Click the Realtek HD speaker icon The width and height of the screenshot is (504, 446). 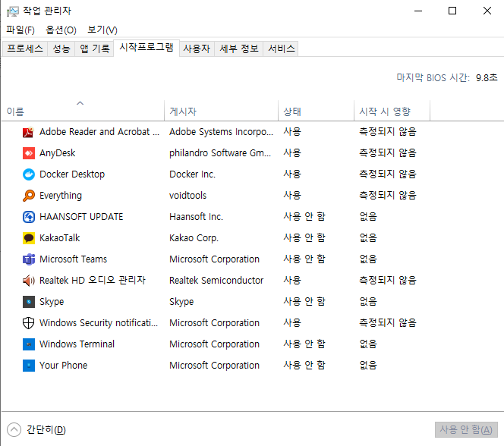point(28,281)
